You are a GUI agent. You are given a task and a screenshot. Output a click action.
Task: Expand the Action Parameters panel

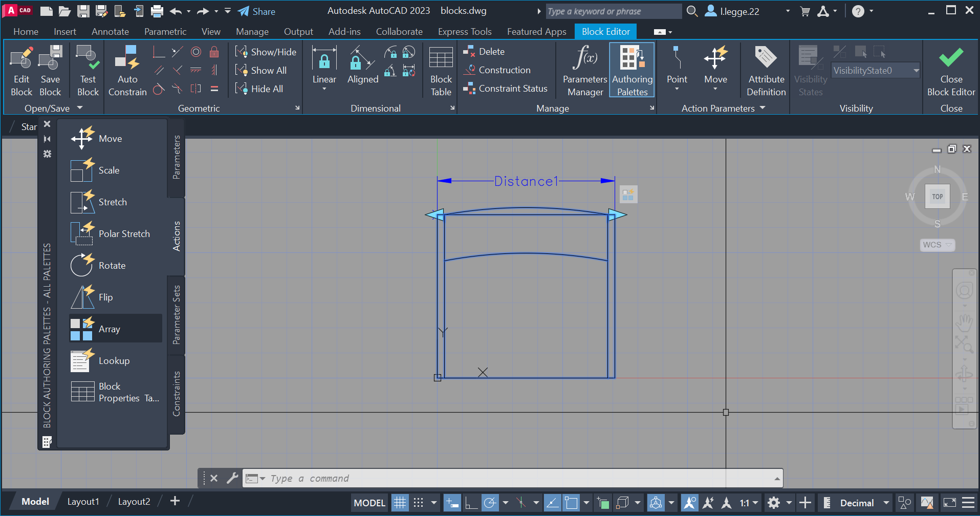(723, 108)
